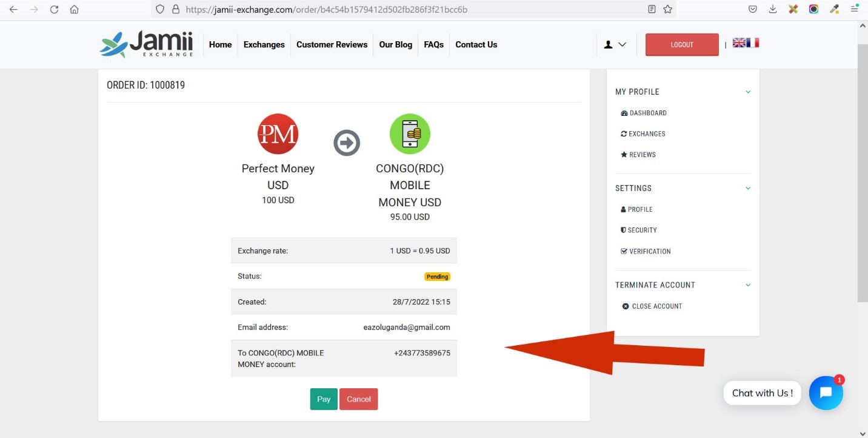
Task: Click the created date 28/7/2022 15:15
Action: click(x=421, y=302)
